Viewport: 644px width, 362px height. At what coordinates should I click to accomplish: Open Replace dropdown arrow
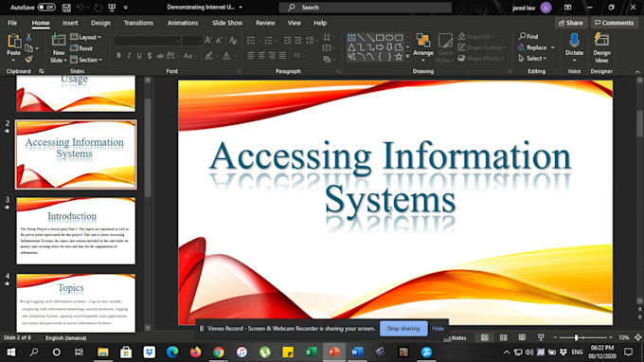pyautogui.click(x=553, y=47)
